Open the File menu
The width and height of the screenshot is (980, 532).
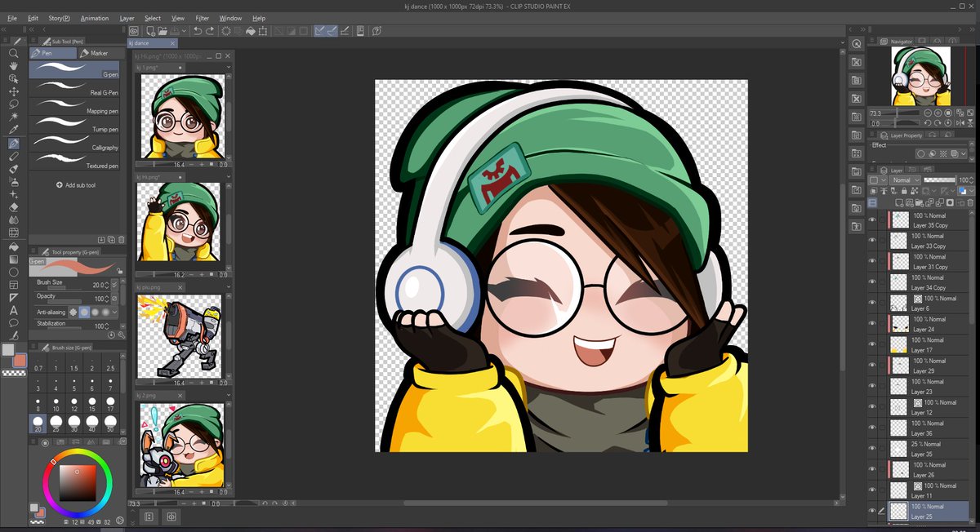tap(12, 17)
